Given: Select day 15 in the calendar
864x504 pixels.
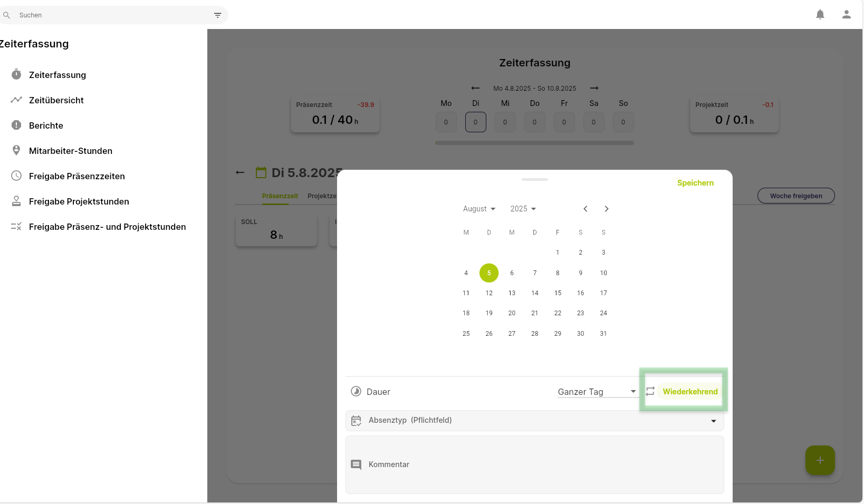Looking at the screenshot, I should coord(558,293).
